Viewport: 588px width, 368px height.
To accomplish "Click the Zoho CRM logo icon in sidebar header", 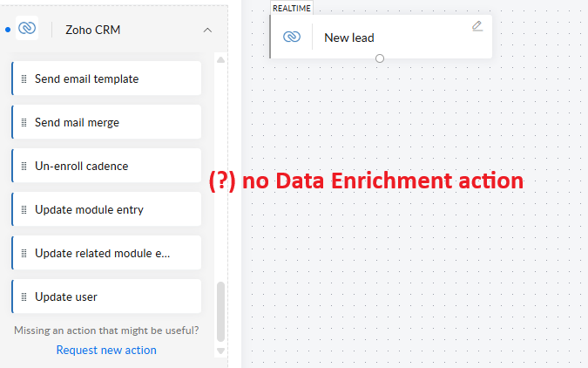I will [x=28, y=30].
